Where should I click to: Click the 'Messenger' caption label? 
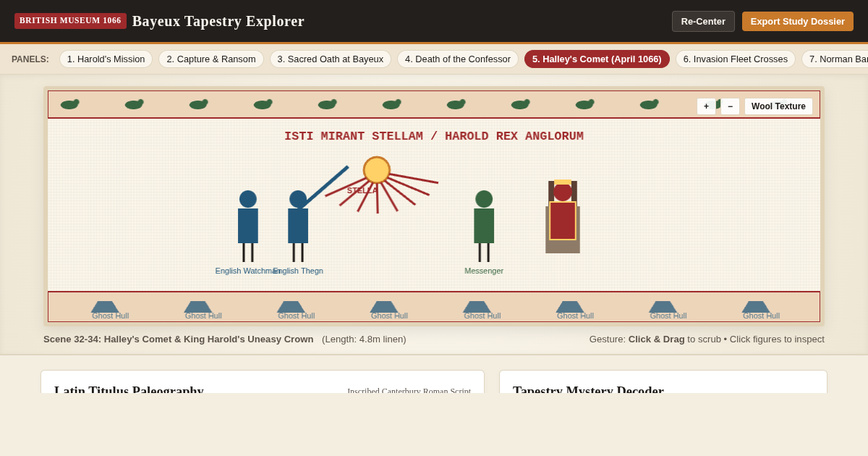coord(484,271)
